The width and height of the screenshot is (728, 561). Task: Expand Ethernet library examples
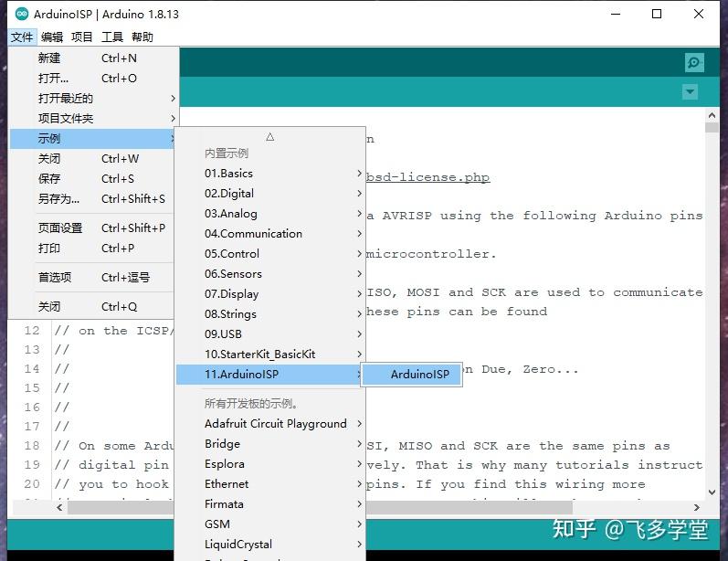(270, 484)
